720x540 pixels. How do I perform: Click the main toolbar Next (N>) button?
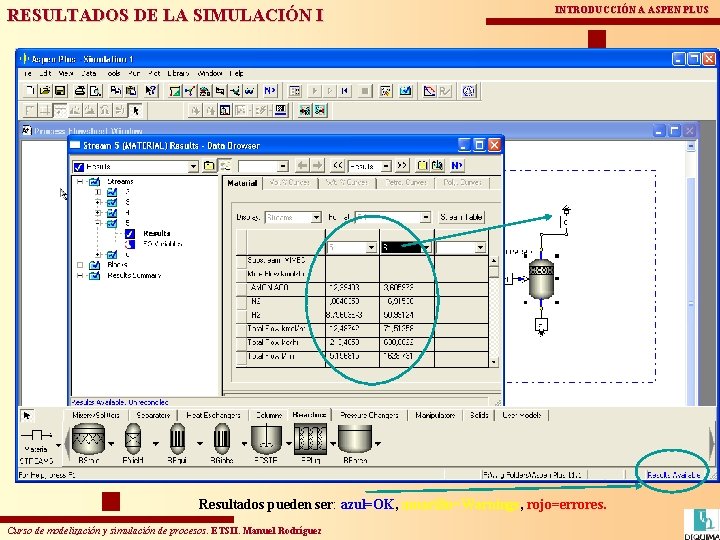(x=270, y=91)
